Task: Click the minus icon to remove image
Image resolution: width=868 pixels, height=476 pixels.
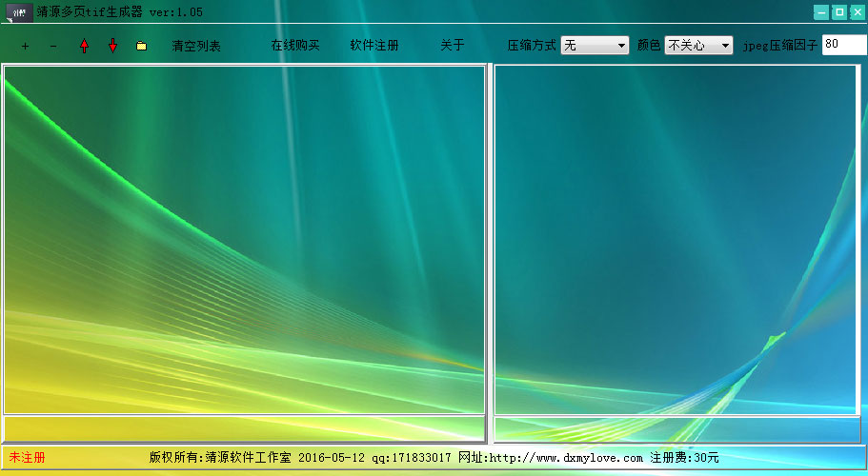Action: (53, 46)
